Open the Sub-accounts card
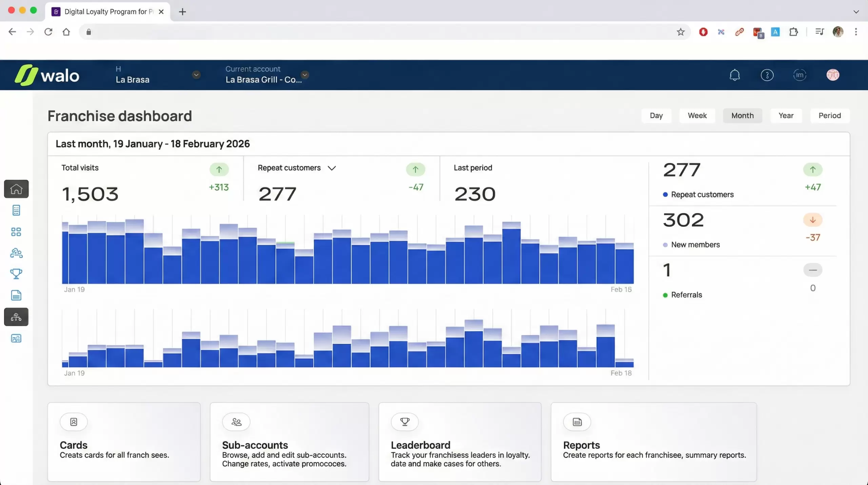The height and width of the screenshot is (485, 868). (x=289, y=442)
